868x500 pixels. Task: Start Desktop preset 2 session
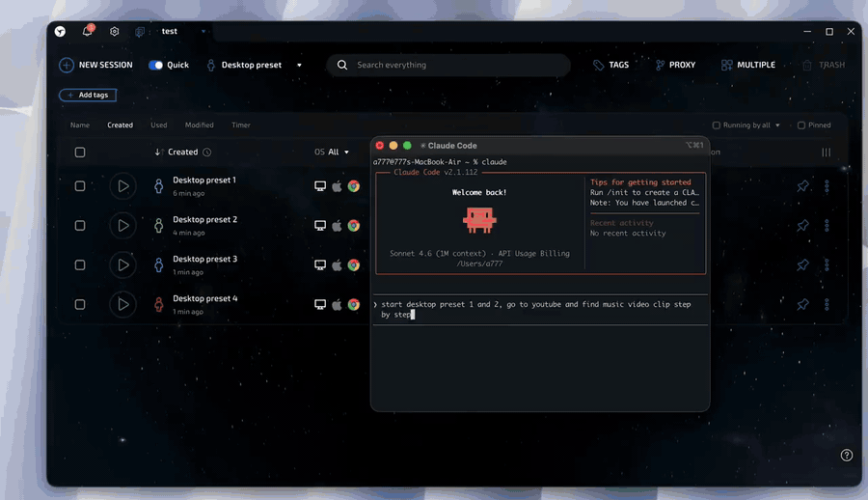pos(122,226)
